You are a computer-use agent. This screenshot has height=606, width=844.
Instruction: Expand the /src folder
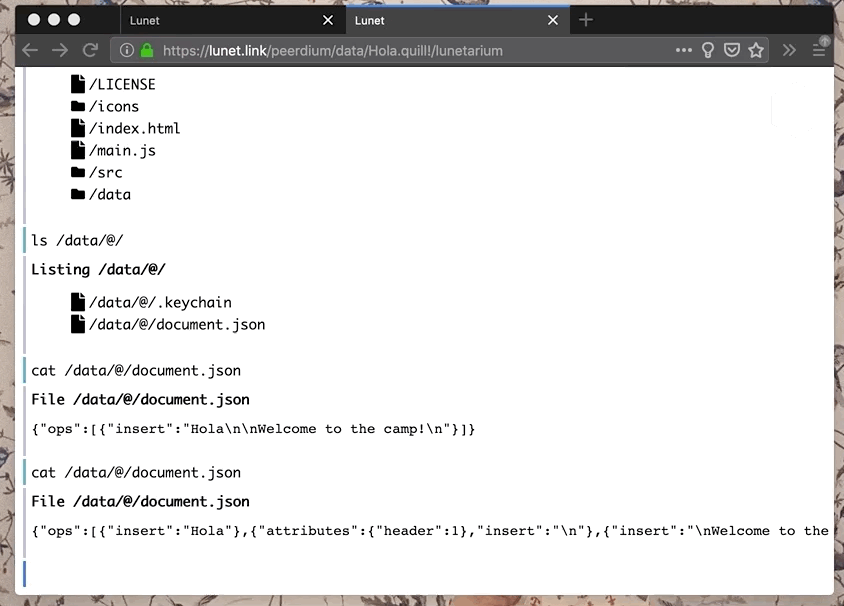[x=104, y=172]
